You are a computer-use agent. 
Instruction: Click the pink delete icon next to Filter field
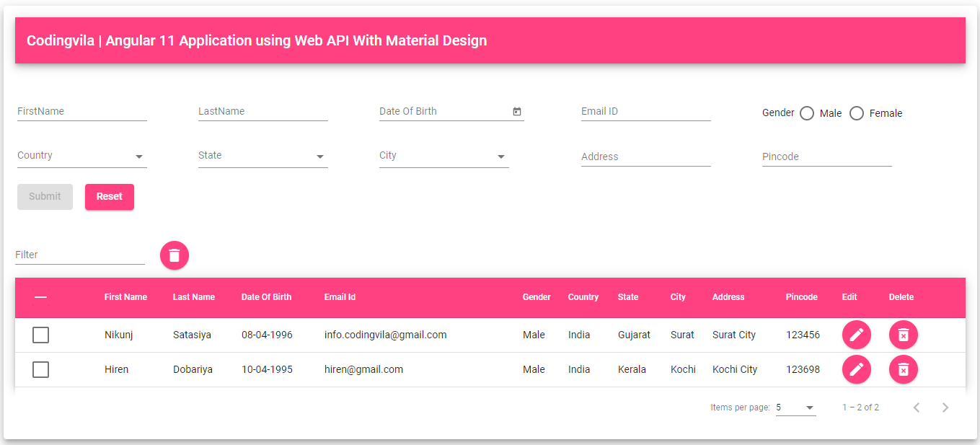(x=174, y=255)
